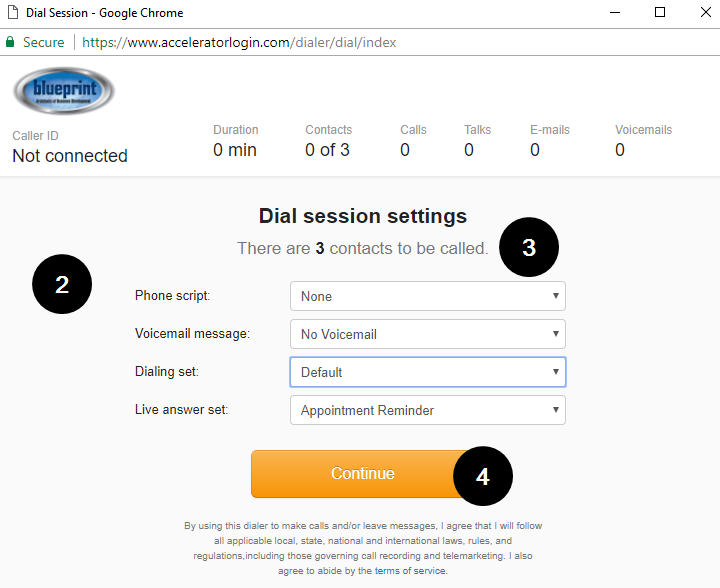Open the terms of service link
Screen dimensions: 720x588
click(x=410, y=571)
